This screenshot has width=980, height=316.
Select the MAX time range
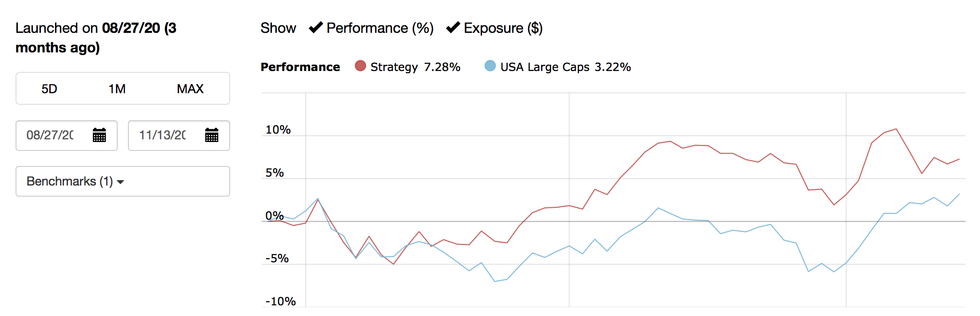pyautogui.click(x=190, y=89)
